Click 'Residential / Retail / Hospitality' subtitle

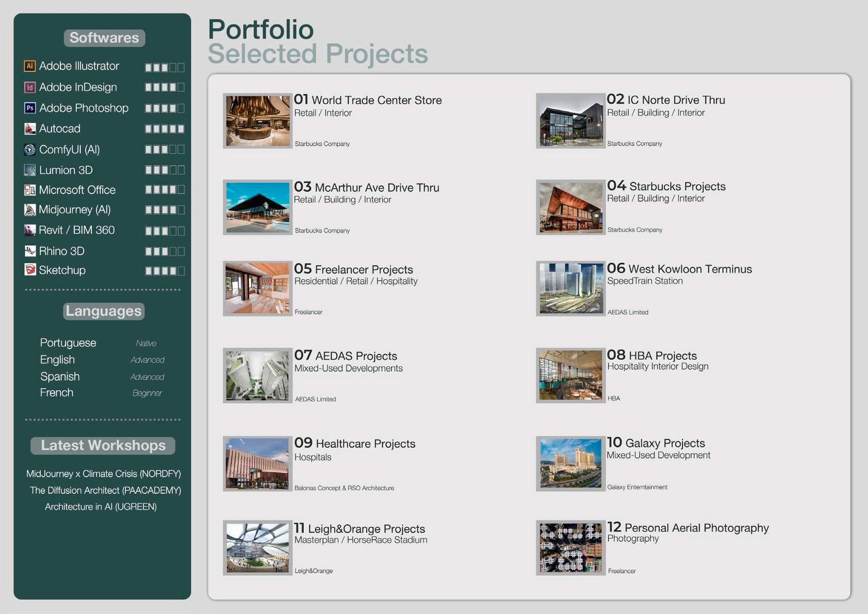coord(356,281)
